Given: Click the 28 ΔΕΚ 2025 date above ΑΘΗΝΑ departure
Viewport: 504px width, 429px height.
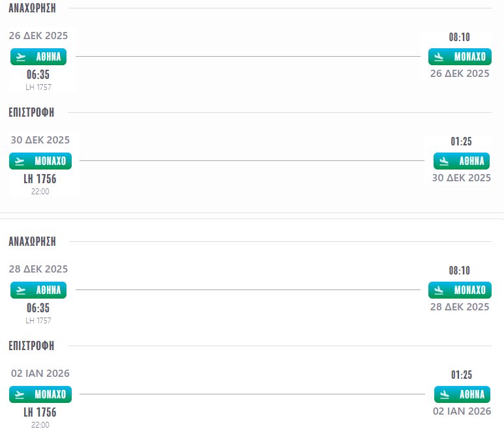Looking at the screenshot, I should click(x=38, y=269).
